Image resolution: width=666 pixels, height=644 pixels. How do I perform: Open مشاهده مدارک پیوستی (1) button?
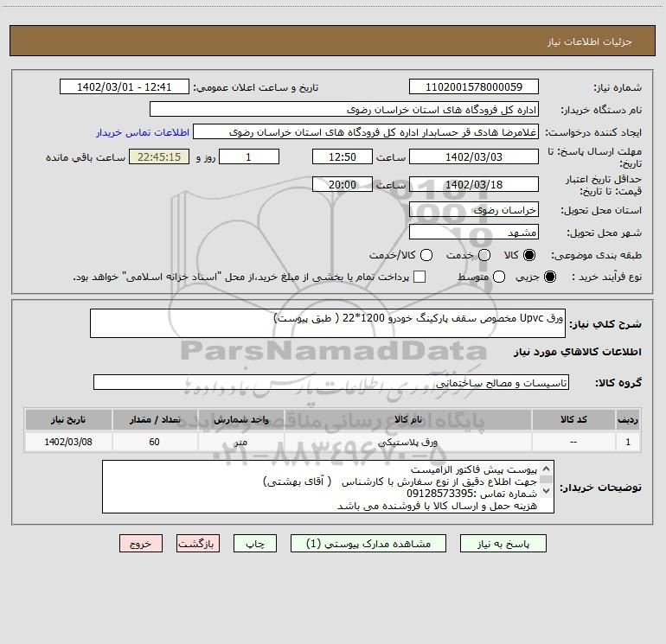(368, 544)
